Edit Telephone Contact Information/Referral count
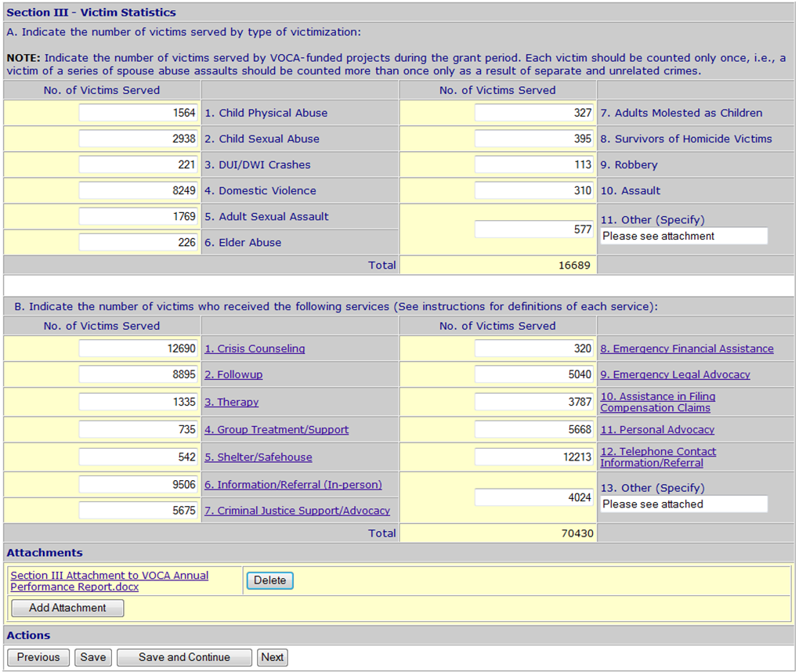This screenshot has width=799, height=672. pyautogui.click(x=534, y=457)
